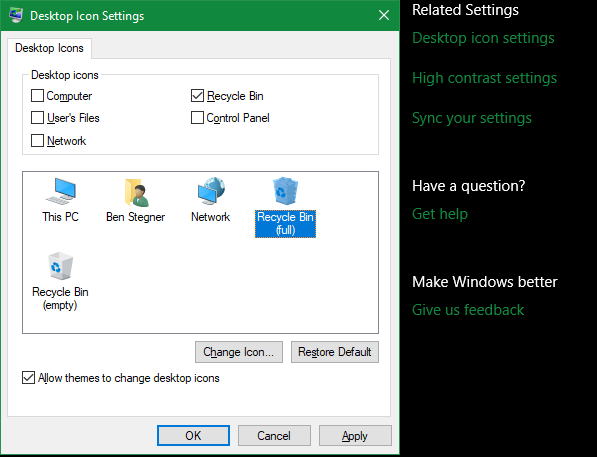Tick the Control Panel checkbox
Viewport: 597px width, 457px height.
tap(197, 118)
